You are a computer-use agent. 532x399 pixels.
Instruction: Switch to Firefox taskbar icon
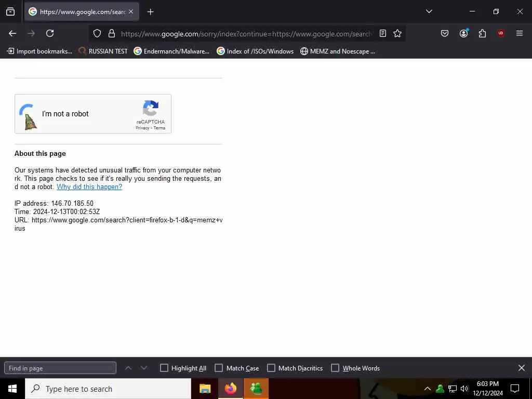[231, 389]
